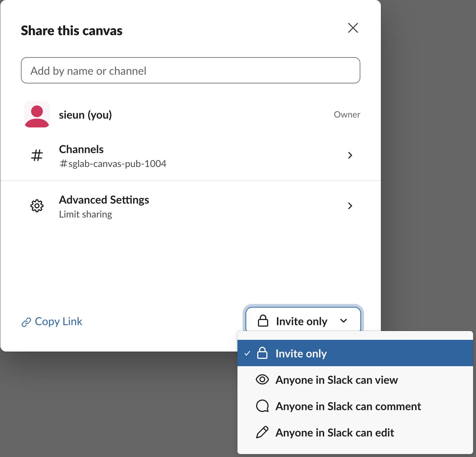Choose Anyone in Slack can view
476x457 pixels.
tap(355, 380)
